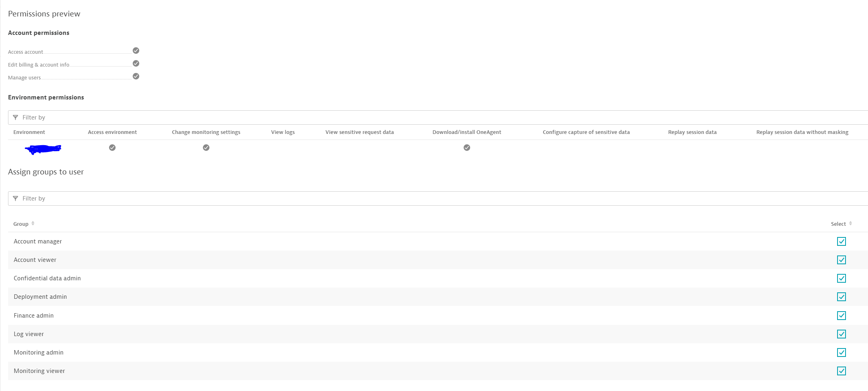Click the redacted environment name
Screen dimensions: 868x391
pos(43,149)
